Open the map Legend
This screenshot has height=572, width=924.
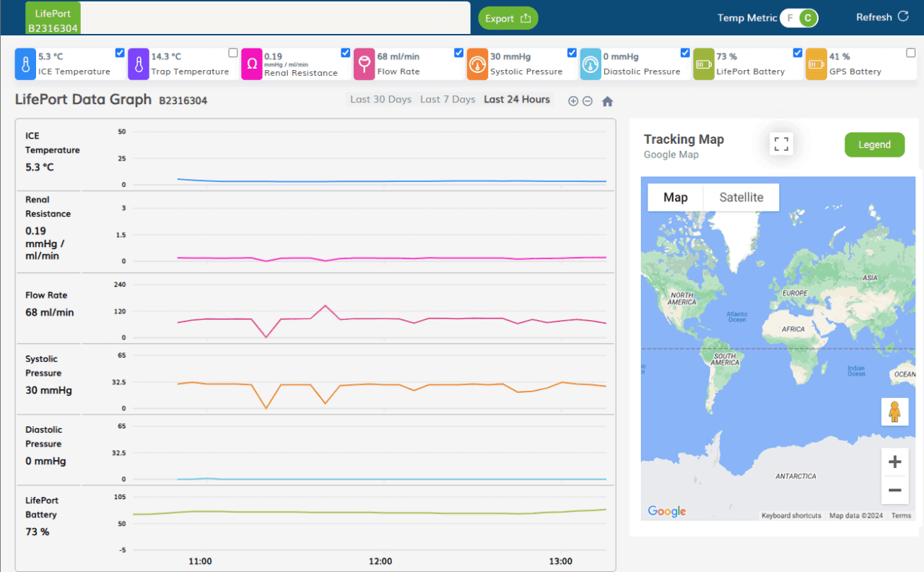pyautogui.click(x=874, y=144)
